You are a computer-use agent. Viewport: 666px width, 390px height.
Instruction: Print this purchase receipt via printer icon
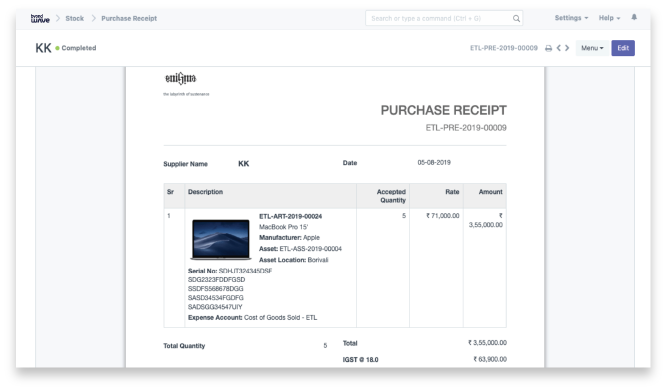tap(548, 48)
